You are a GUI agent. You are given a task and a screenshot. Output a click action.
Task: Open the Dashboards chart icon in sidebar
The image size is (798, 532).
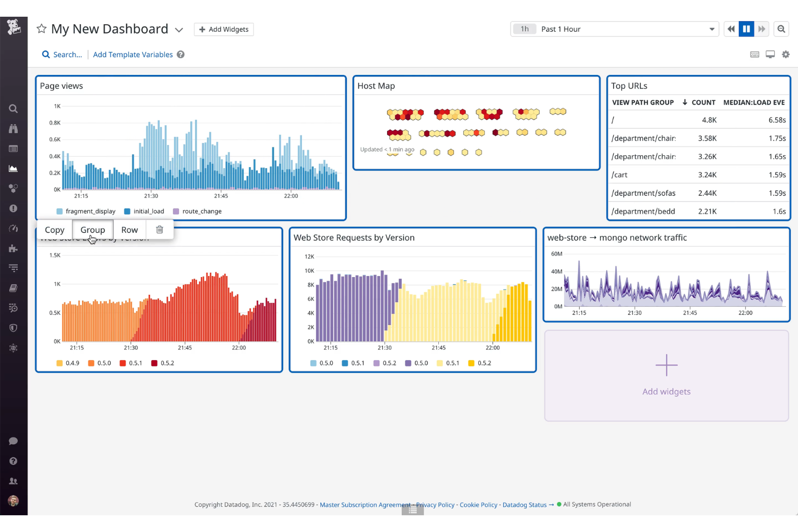click(13, 168)
